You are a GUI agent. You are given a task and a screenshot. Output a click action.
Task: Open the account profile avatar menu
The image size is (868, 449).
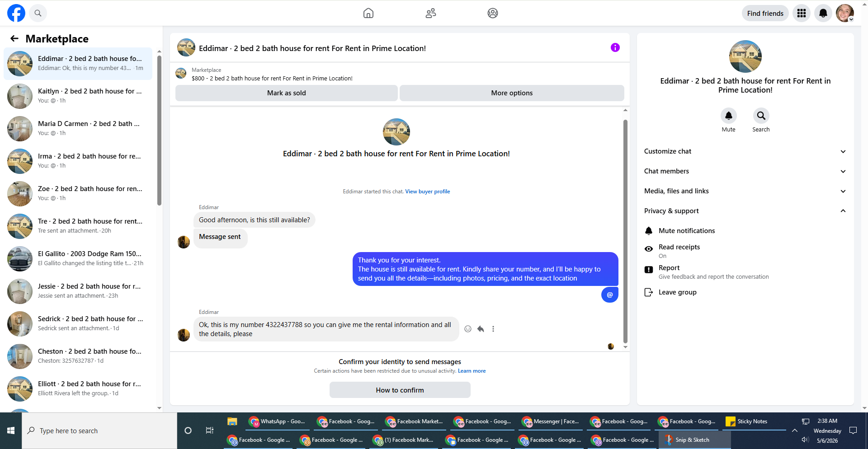[845, 13]
